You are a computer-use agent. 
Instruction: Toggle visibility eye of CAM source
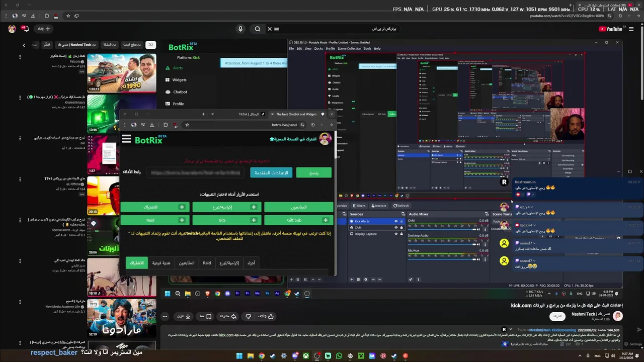(x=396, y=227)
